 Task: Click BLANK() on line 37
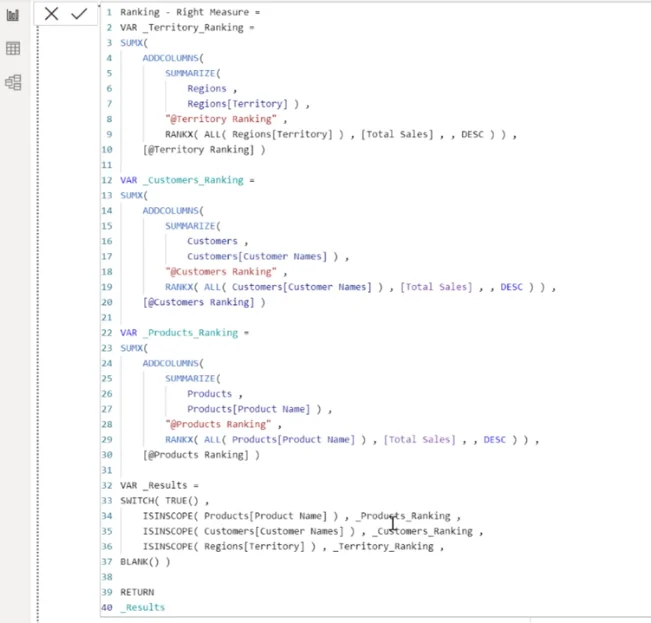(140, 562)
